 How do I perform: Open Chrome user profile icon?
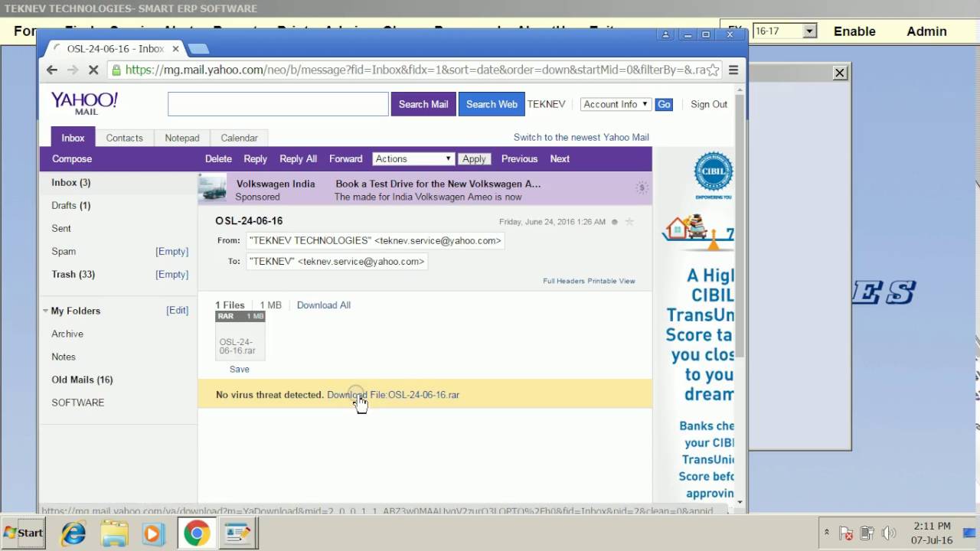coord(665,34)
